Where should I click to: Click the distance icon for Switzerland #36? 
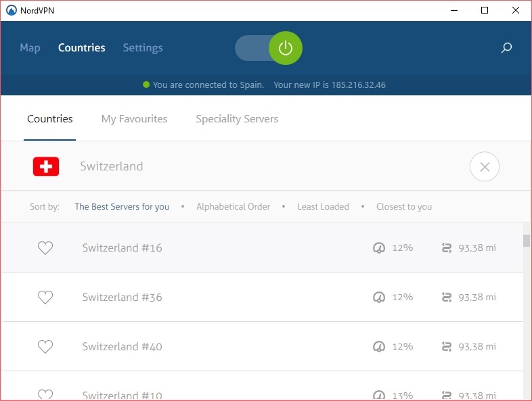(447, 298)
